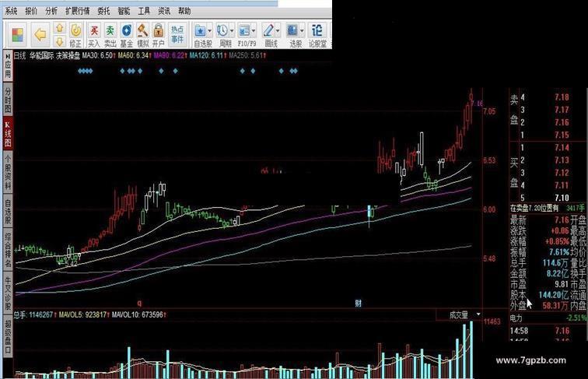Expand the 自选股 toolbar dropdown arrow

point(210,31)
